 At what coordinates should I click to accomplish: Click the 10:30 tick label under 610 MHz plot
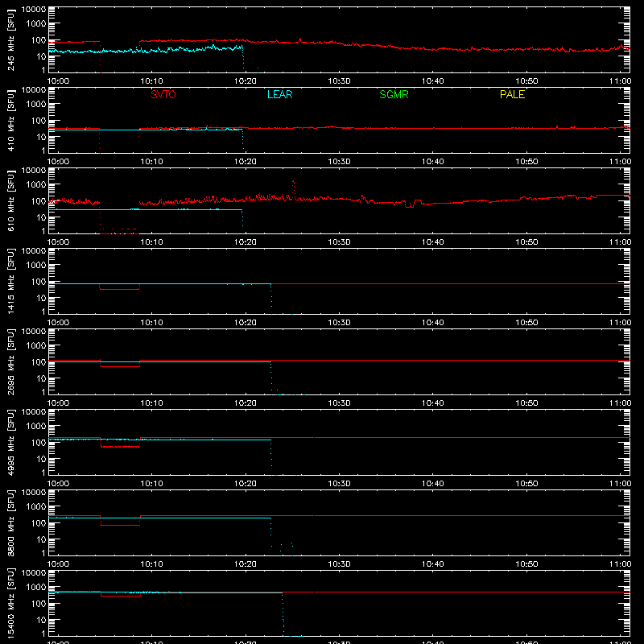(339, 242)
